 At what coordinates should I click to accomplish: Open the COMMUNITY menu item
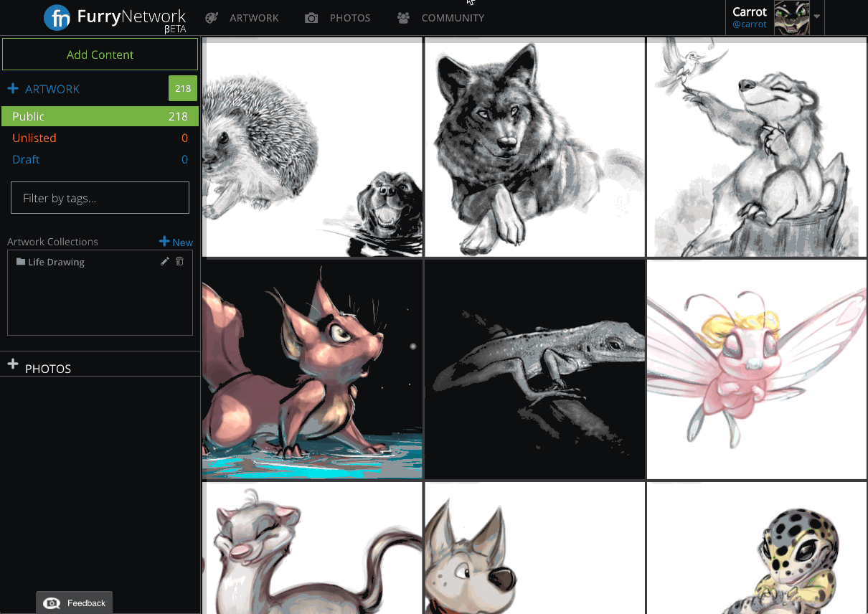click(x=453, y=17)
